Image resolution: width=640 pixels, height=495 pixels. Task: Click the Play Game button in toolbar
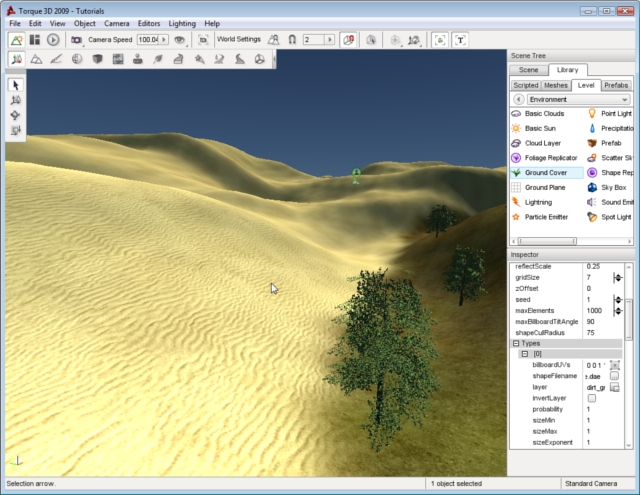[52, 40]
